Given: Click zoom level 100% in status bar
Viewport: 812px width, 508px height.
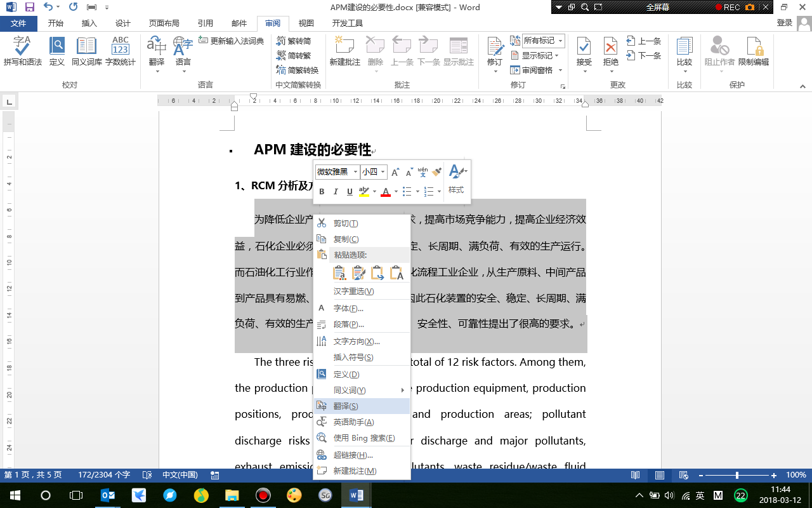Looking at the screenshot, I should 796,475.
